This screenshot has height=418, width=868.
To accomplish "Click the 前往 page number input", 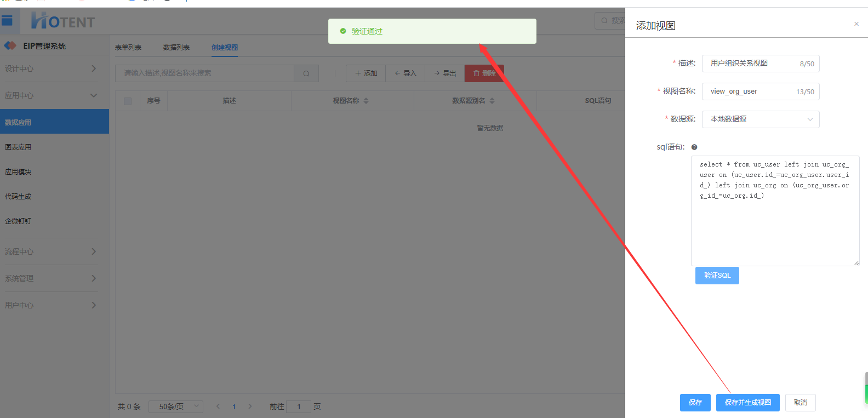I will [x=299, y=406].
